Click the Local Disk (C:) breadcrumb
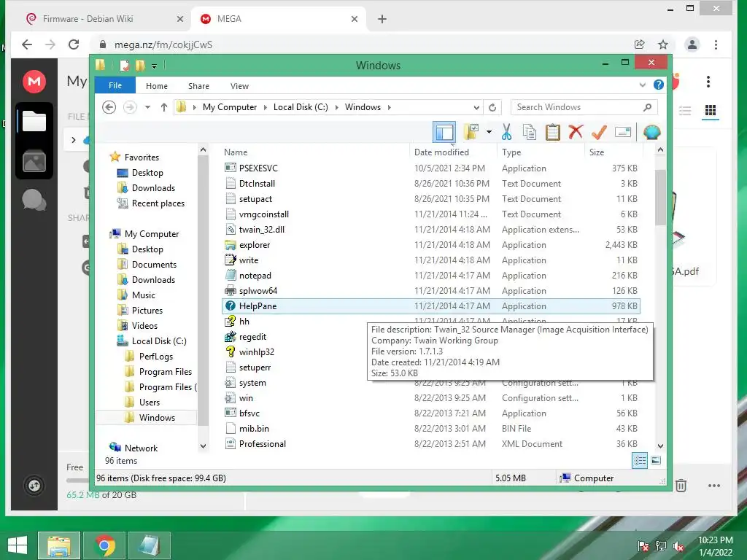Image resolution: width=747 pixels, height=560 pixels. 301,107
